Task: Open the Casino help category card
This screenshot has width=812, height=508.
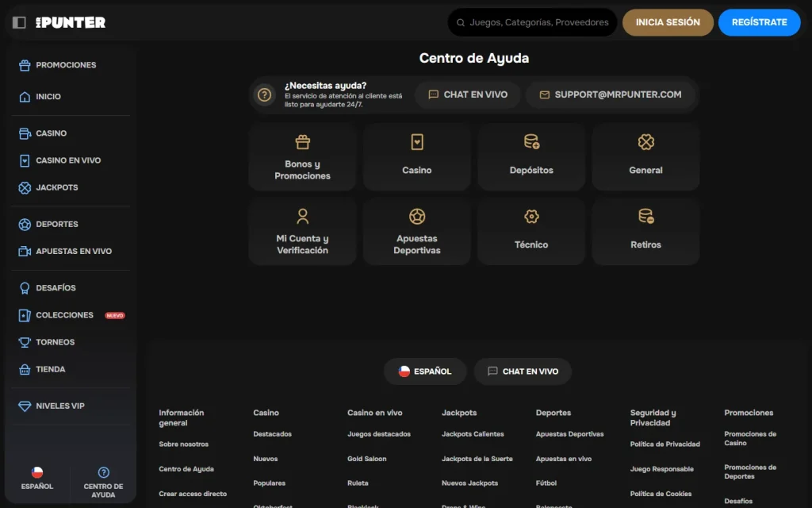Action: pyautogui.click(x=417, y=156)
